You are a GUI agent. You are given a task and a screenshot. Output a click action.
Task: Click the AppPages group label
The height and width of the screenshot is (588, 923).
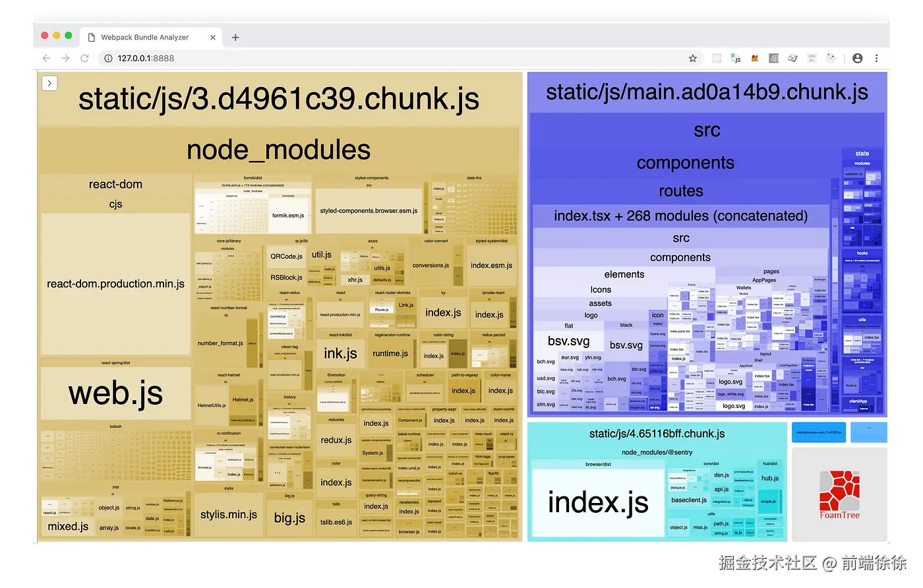click(764, 280)
